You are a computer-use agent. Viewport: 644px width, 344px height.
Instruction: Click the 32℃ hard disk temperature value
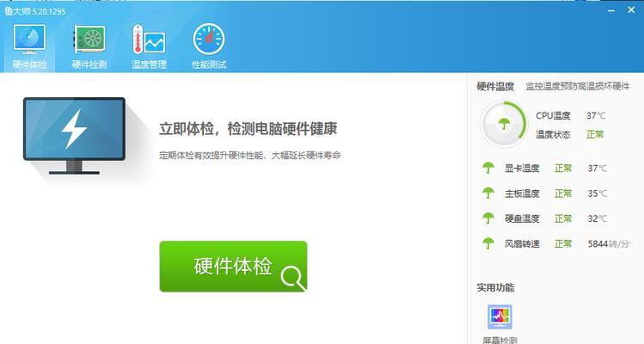pyautogui.click(x=598, y=218)
